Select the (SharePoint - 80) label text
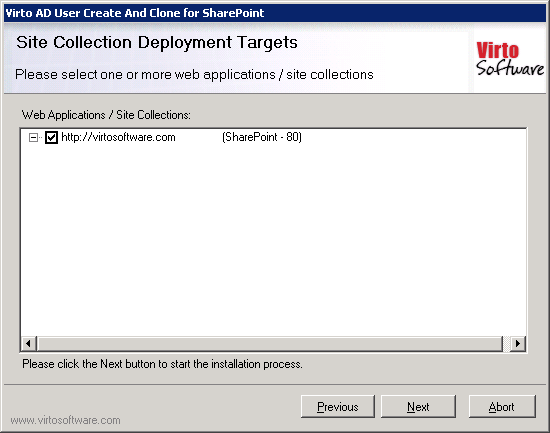The image size is (550, 433). click(262, 137)
